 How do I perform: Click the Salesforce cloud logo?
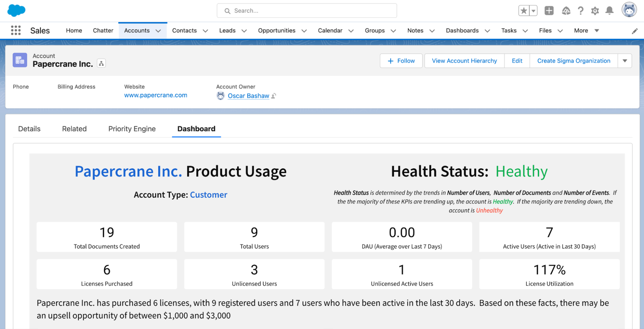tap(16, 11)
